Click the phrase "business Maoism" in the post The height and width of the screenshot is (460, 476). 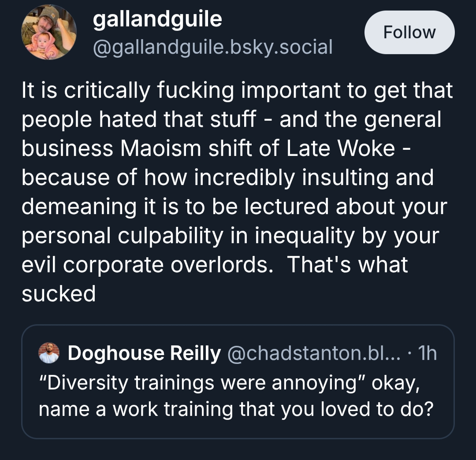(112, 148)
